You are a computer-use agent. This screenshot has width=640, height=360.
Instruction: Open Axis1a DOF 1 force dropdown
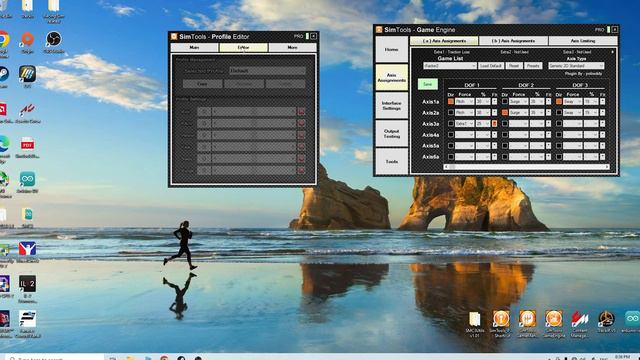click(464, 101)
